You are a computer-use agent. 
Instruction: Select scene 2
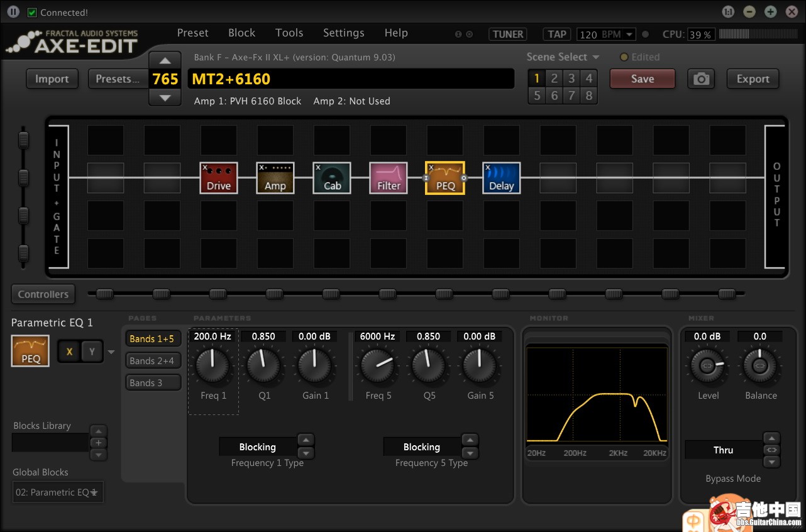tap(554, 79)
